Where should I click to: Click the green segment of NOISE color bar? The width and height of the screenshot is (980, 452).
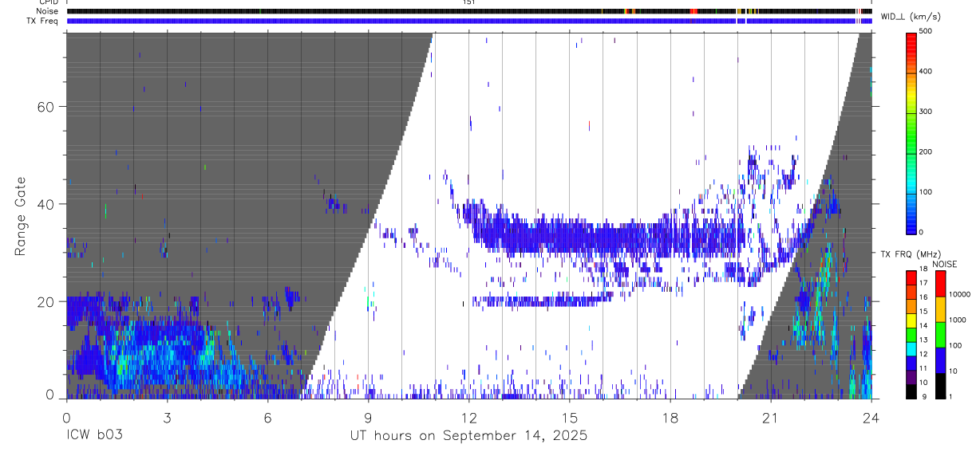point(939,333)
